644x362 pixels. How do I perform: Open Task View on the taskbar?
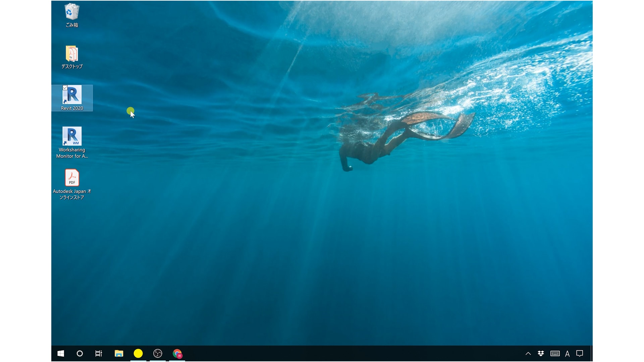(99, 353)
